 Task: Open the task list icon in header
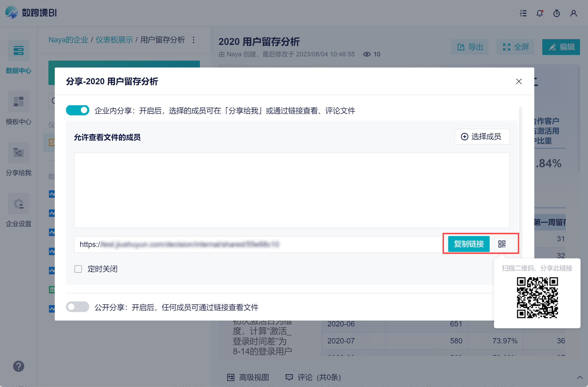coord(523,13)
